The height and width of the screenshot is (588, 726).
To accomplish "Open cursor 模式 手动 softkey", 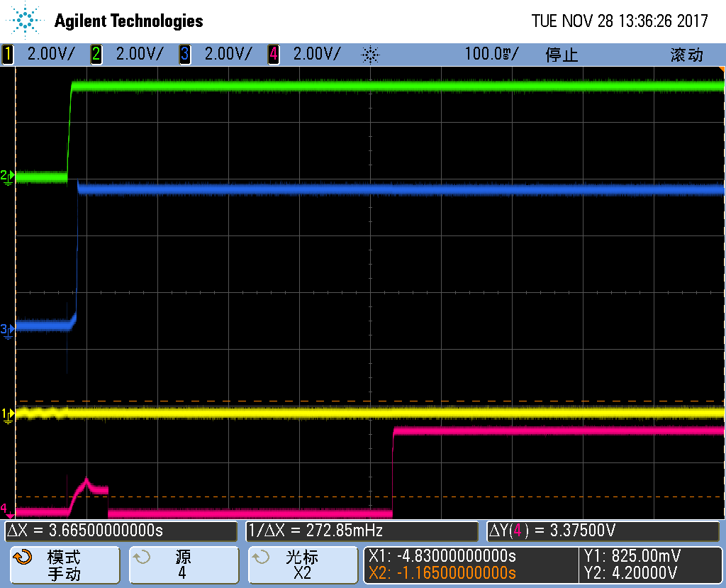I will point(65,565).
